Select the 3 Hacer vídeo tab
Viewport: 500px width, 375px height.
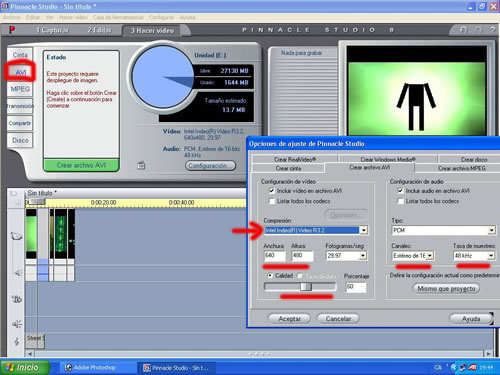click(152, 30)
